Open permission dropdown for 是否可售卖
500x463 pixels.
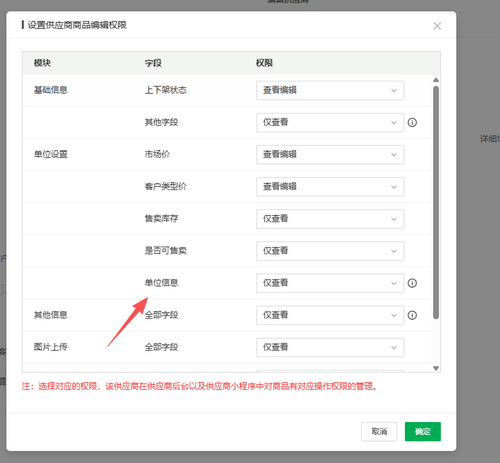click(330, 251)
